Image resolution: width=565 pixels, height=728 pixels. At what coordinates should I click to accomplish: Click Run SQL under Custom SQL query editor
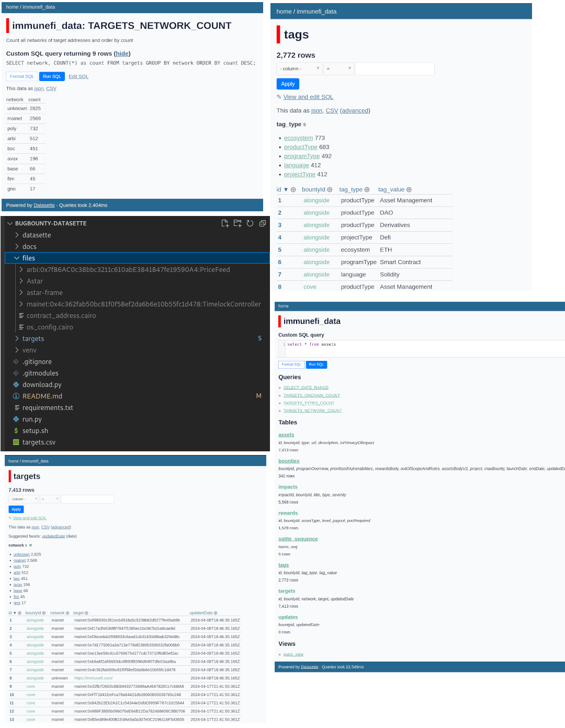(x=317, y=365)
